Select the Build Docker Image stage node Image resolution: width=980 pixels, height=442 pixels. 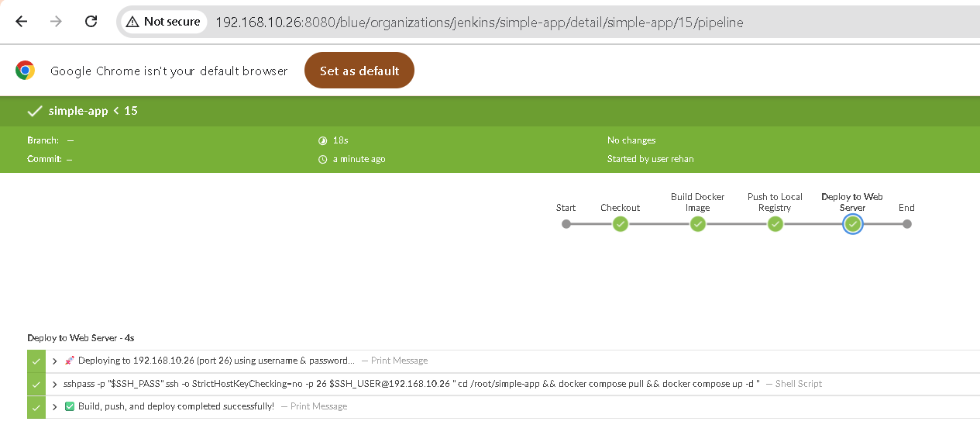(x=697, y=224)
